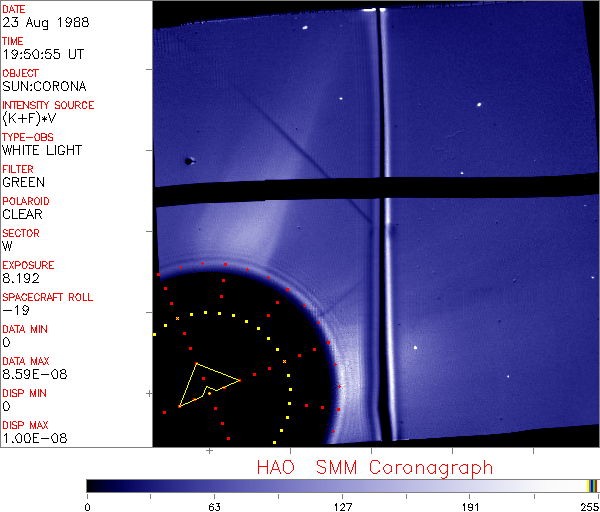This screenshot has height=512, width=600.
Task: Click the time value 19:50:55 UT
Action: (42, 55)
